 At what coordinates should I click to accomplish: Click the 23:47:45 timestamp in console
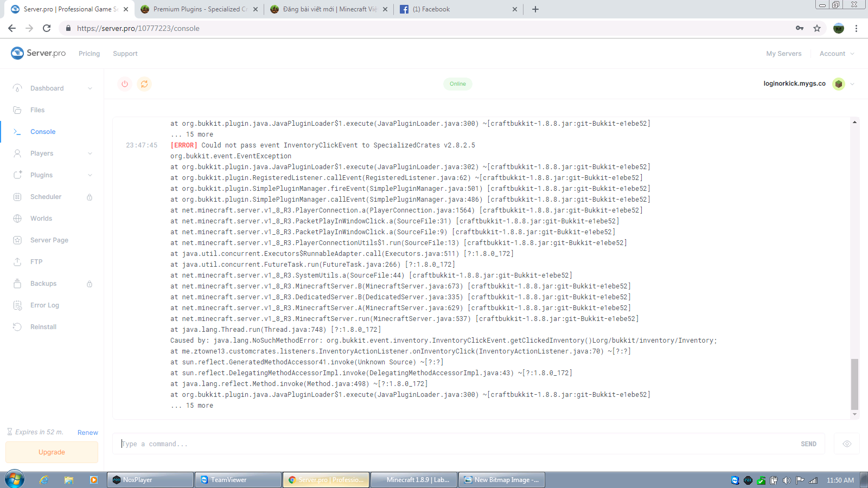(142, 145)
